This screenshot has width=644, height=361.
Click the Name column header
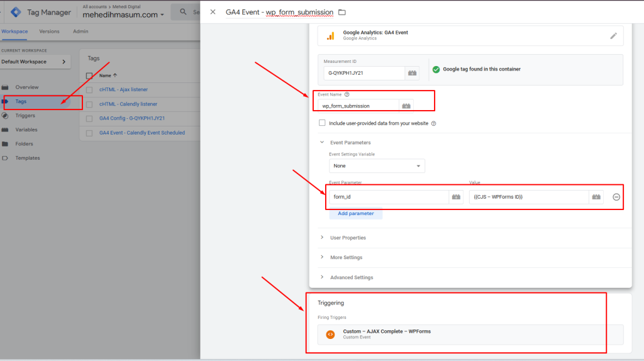[105, 75]
